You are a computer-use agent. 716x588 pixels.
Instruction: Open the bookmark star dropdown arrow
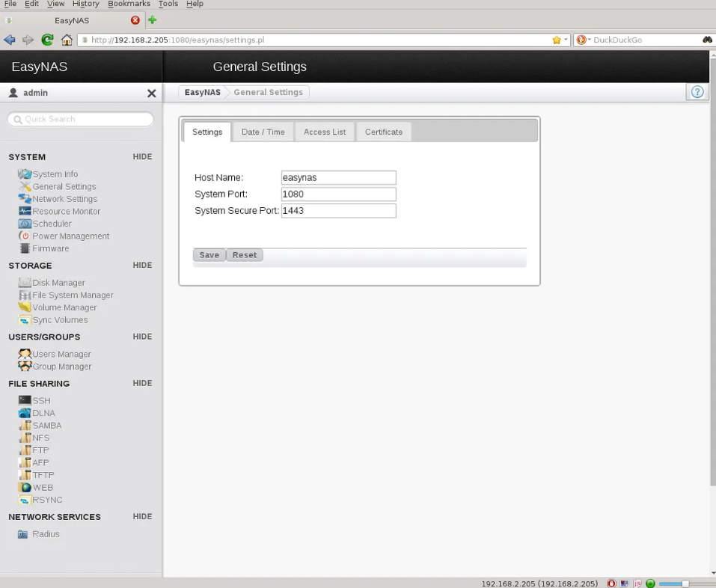[566, 40]
